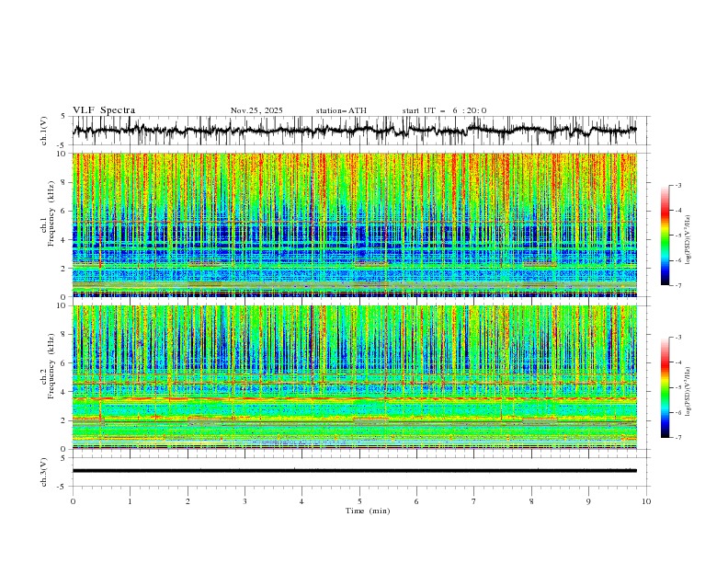Click the ch.2 colorbar 'log(PSD)(V²/Hz)' label
The width and height of the screenshot is (728, 563).
point(688,391)
